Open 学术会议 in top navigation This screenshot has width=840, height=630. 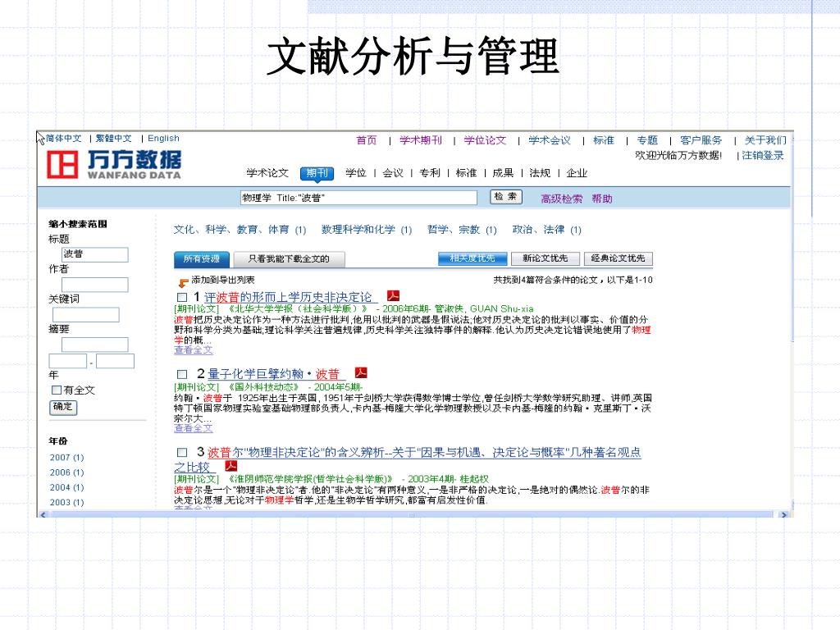coord(550,140)
